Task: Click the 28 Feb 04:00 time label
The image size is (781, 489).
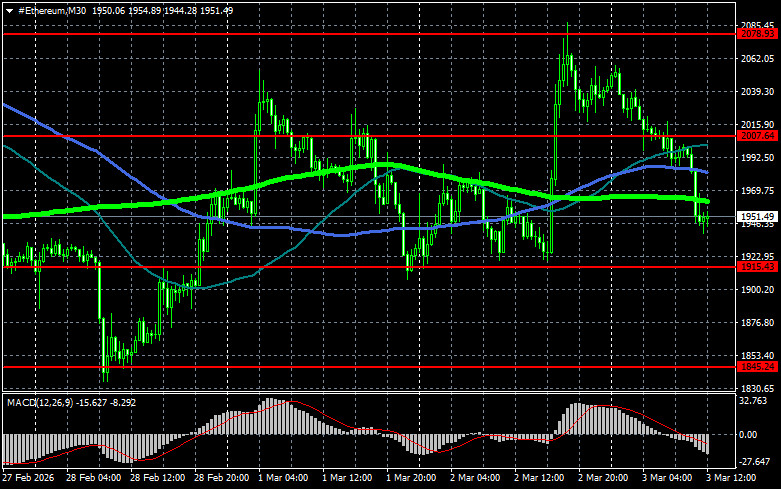Action: click(x=93, y=478)
